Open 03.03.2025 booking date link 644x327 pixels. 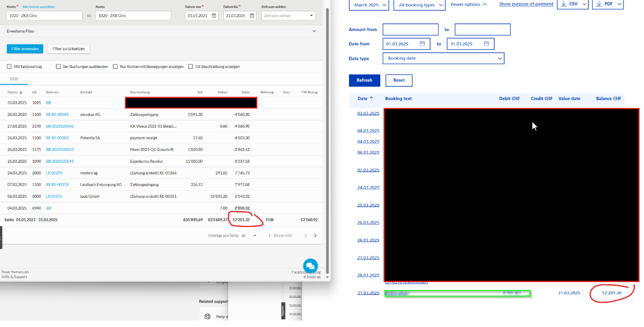[x=368, y=113]
